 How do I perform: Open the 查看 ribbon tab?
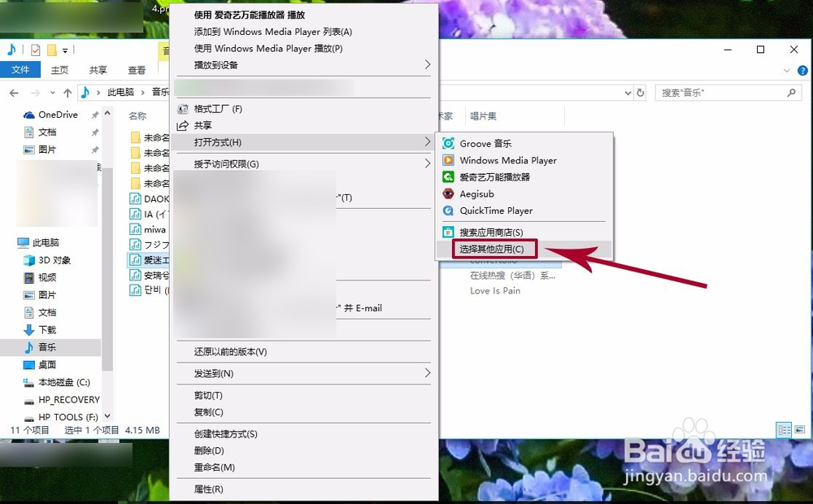click(x=137, y=69)
